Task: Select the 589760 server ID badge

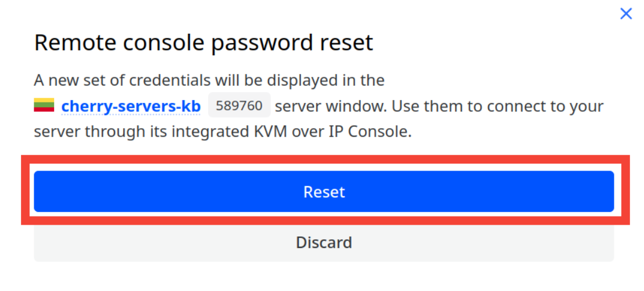Action: click(x=239, y=107)
